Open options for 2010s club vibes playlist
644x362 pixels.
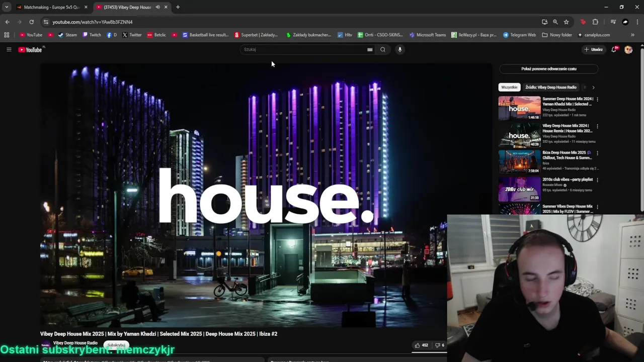(x=597, y=180)
